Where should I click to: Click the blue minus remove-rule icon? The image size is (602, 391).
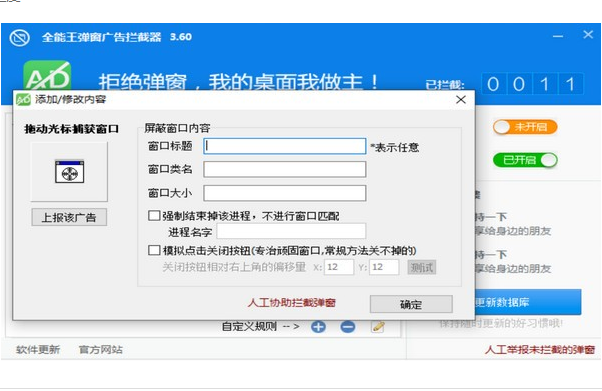[348, 327]
